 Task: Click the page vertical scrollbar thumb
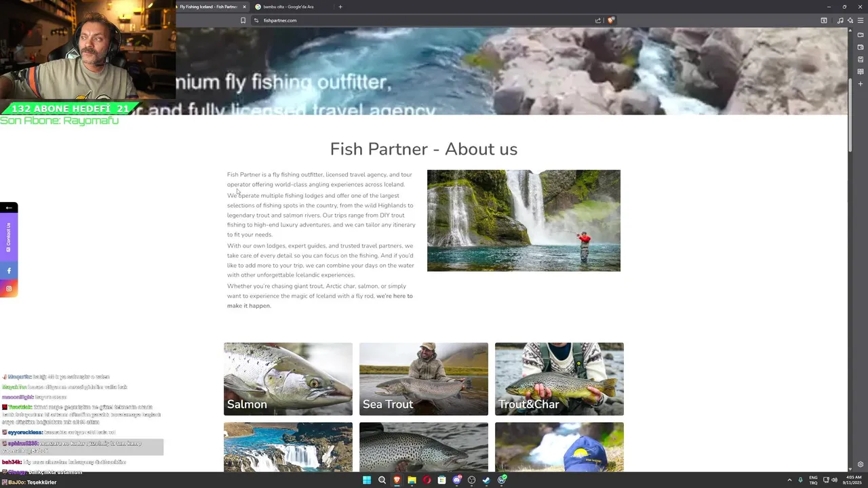850,115
